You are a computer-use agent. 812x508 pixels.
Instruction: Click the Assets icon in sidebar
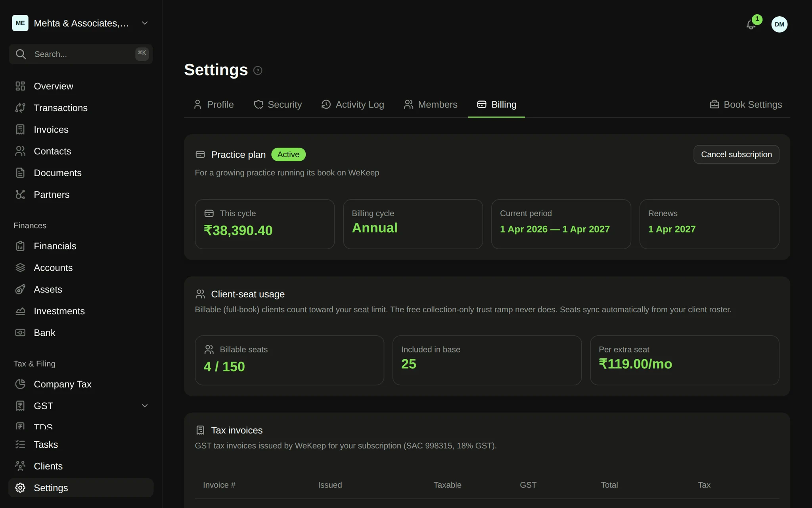pyautogui.click(x=20, y=289)
